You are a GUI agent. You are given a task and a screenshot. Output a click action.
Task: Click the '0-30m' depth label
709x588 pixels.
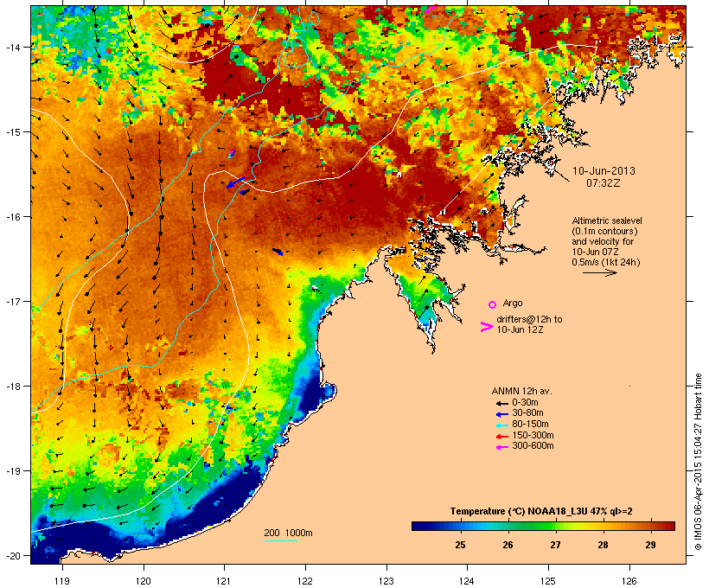(525, 403)
